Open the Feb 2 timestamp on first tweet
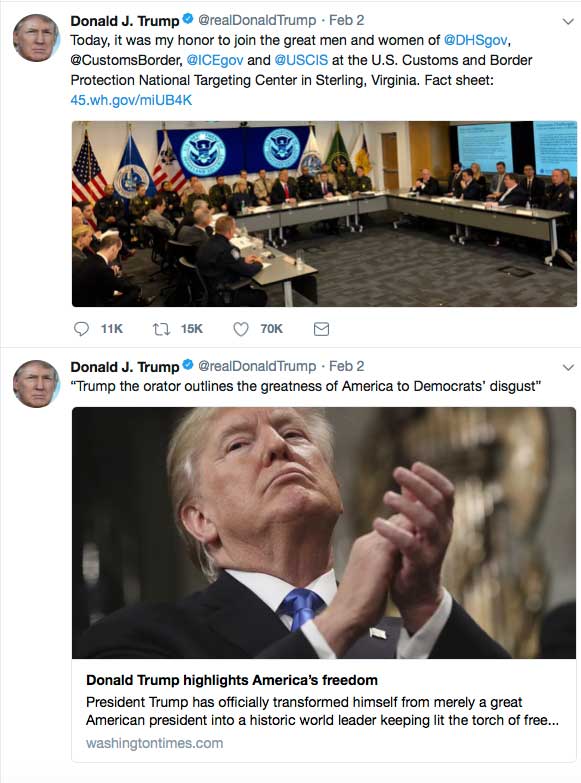The image size is (581, 783). [x=347, y=20]
